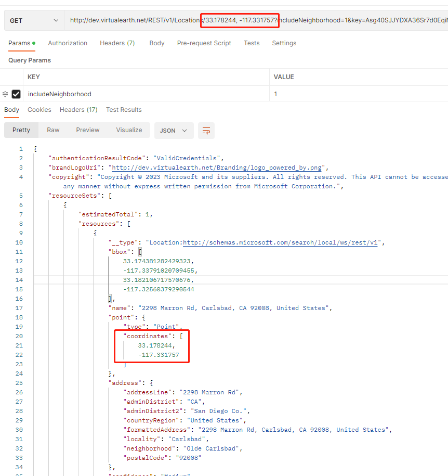
Task: Click the "Olde Carlsbad" neighborhood value
Action: (x=211, y=448)
